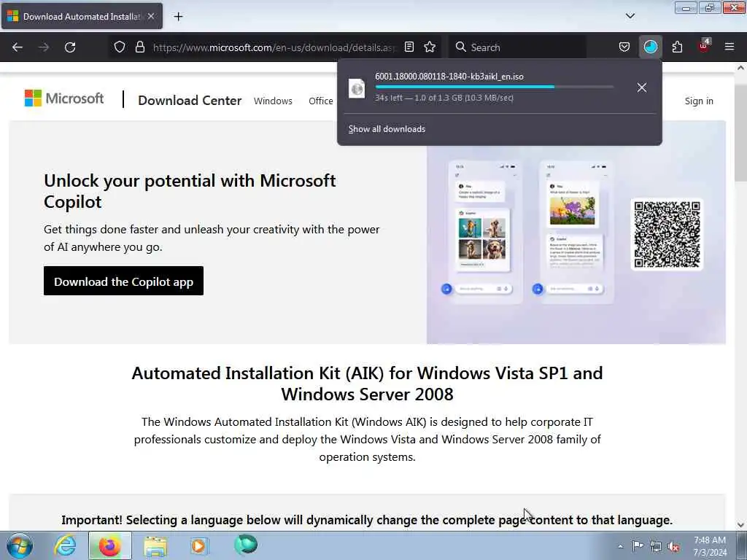
Task: Click Download the Copilot app
Action: (x=123, y=281)
